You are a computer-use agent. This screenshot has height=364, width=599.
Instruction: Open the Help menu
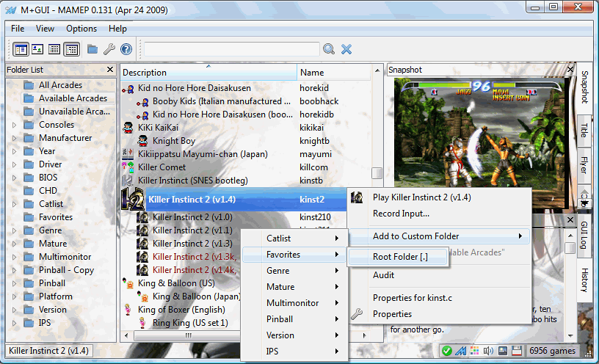click(117, 29)
